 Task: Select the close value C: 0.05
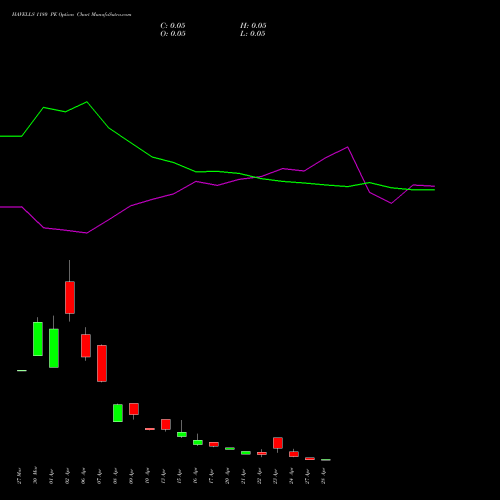pyautogui.click(x=173, y=26)
